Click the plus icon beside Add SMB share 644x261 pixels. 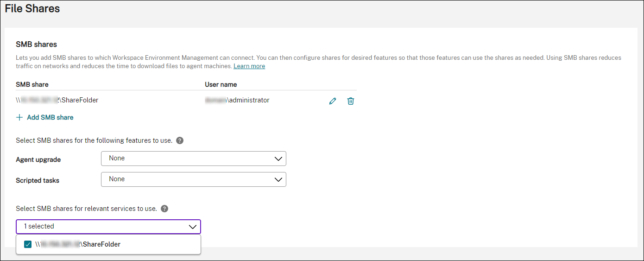pos(19,117)
